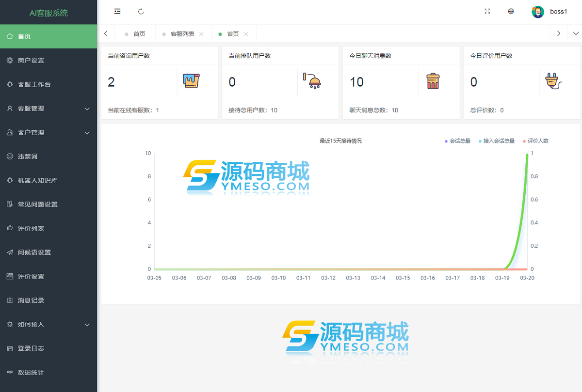Toggle the 客户管理 chevron arrow
The width and height of the screenshot is (582, 392).
[87, 132]
